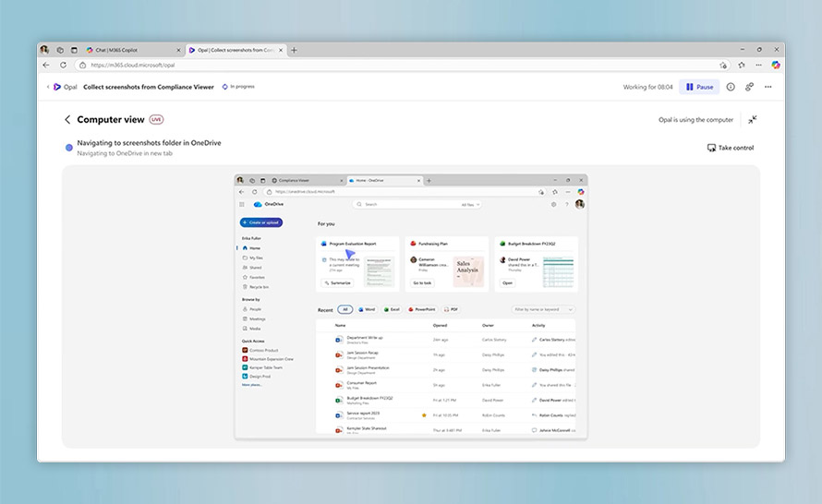Open the outer browser tab actions icon

point(74,50)
